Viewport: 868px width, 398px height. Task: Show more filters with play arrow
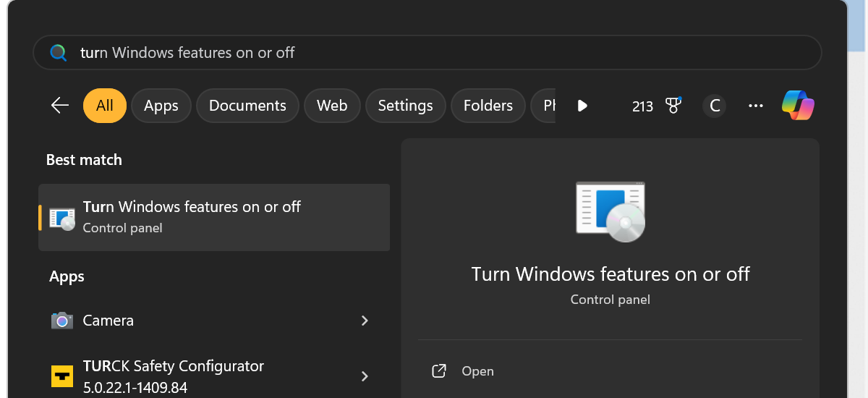pos(582,106)
